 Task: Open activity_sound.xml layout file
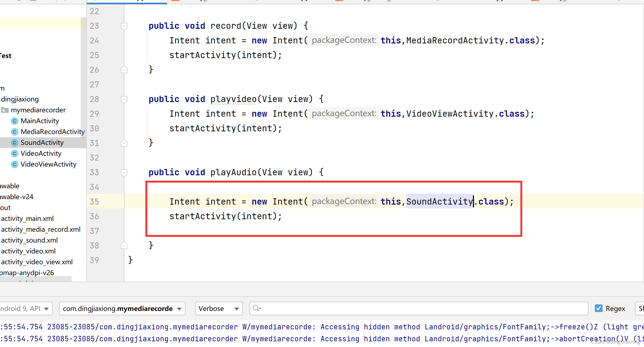pos(29,240)
